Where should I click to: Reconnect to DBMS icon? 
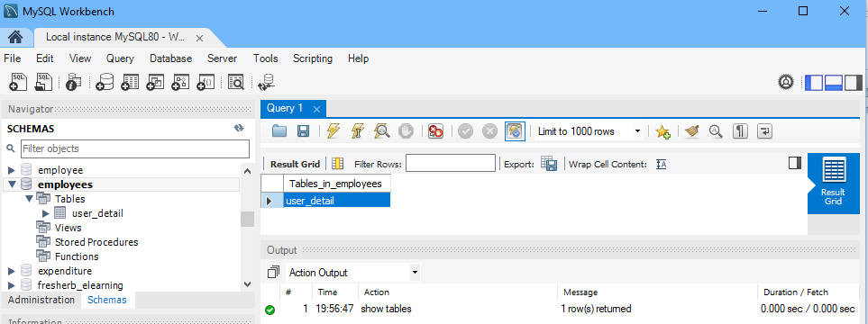tap(267, 82)
